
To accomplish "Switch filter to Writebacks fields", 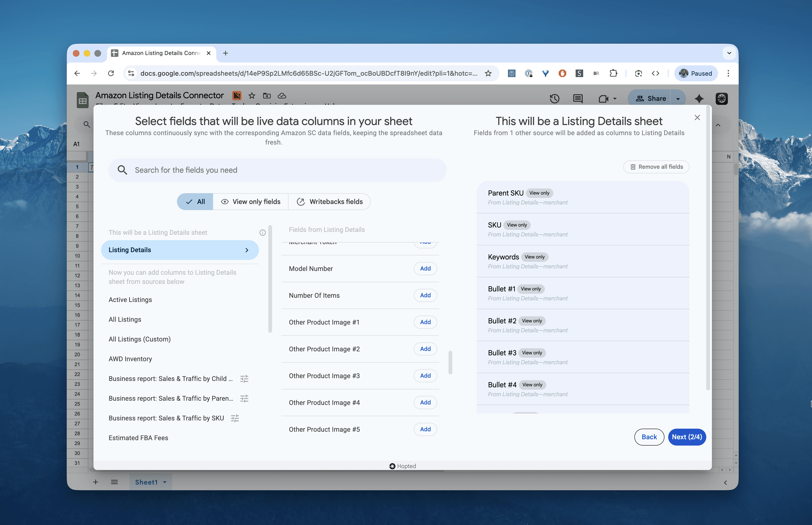I will point(329,202).
